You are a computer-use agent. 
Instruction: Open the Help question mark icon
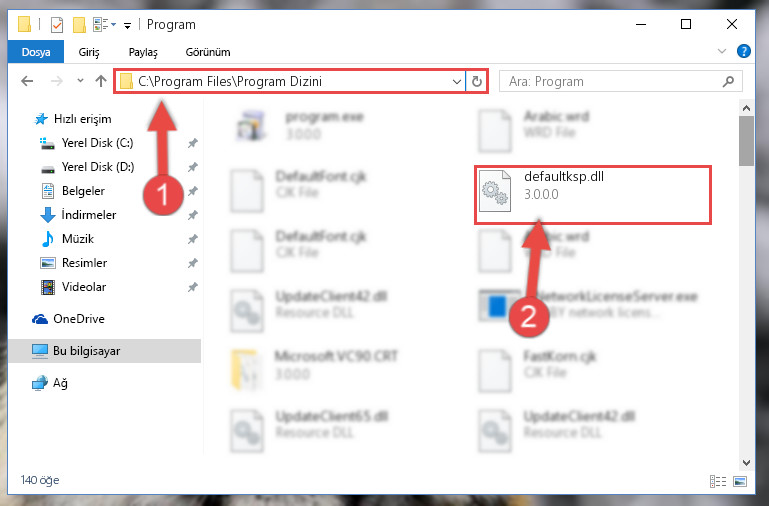pyautogui.click(x=743, y=51)
